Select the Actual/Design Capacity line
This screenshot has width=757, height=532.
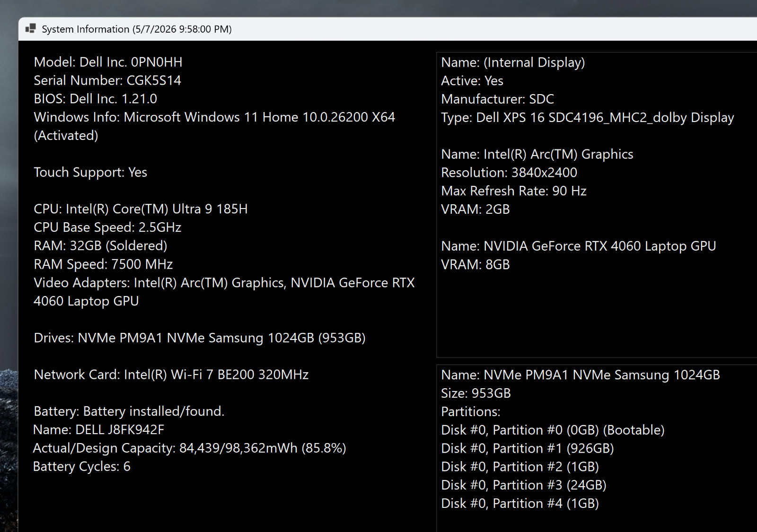[189, 448]
